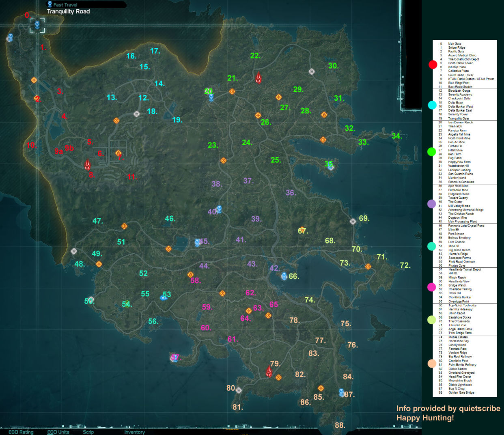Open the Scrip menu item
This screenshot has width=504, height=435.
click(x=88, y=432)
